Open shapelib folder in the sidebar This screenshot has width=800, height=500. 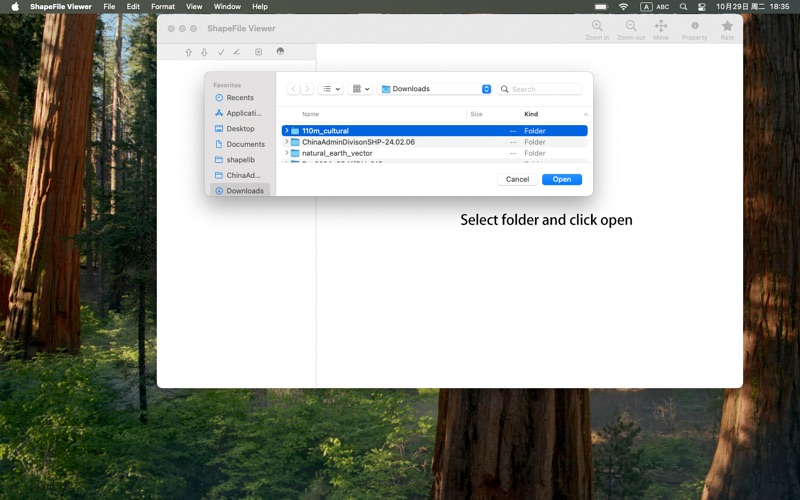[240, 160]
